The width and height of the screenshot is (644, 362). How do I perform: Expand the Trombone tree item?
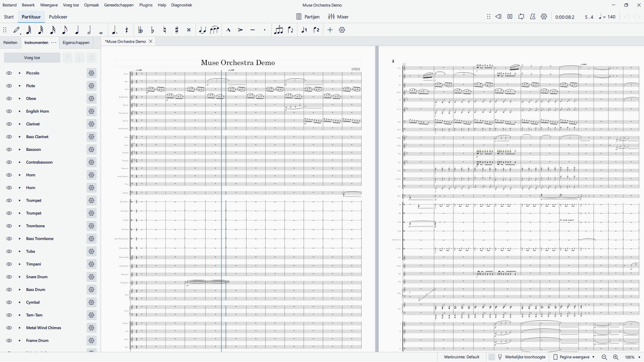19,226
